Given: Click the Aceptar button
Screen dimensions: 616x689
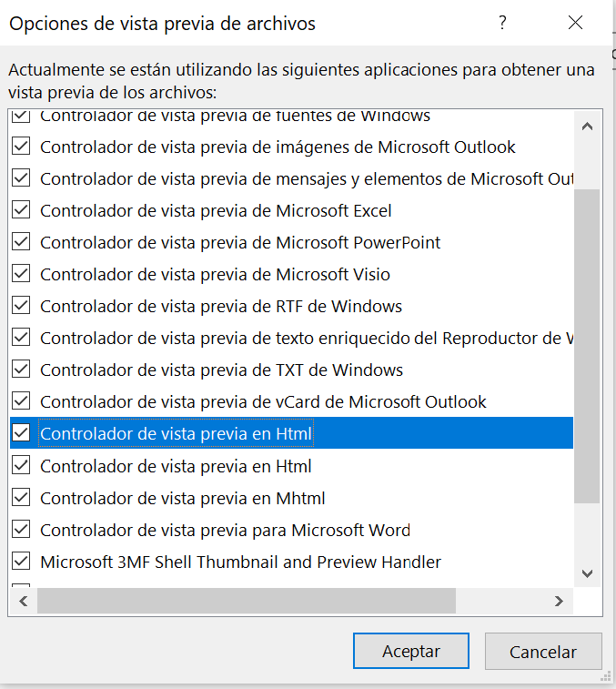Looking at the screenshot, I should coord(410,651).
